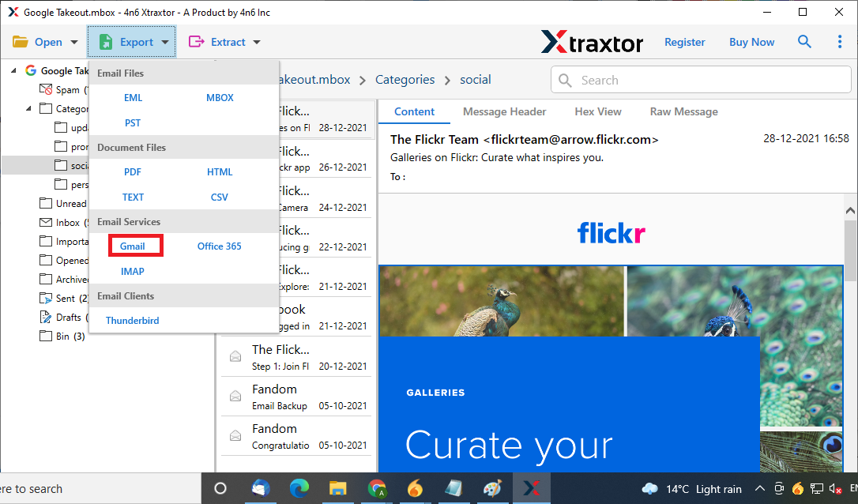This screenshot has width=858, height=504.
Task: Expand the Open dropdown arrow
Action: 74,43
